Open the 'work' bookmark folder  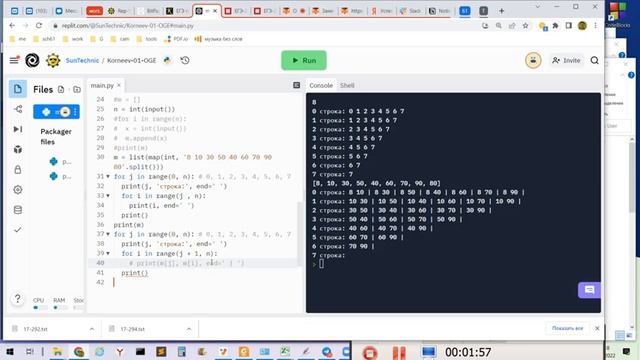[x=73, y=39]
